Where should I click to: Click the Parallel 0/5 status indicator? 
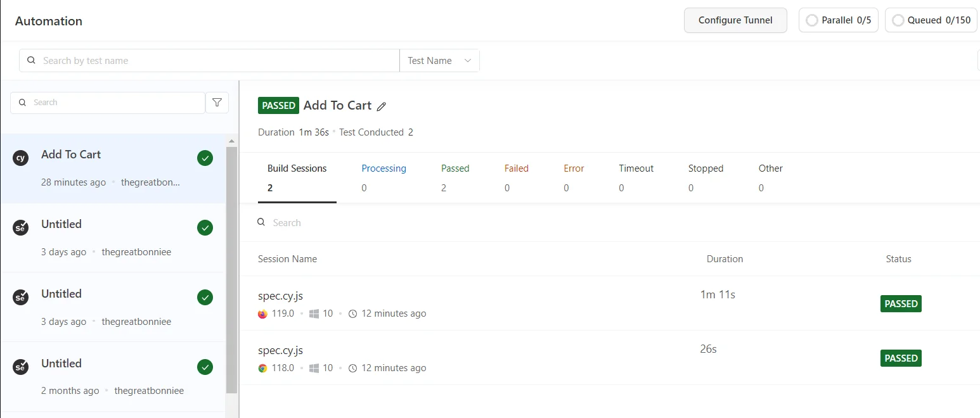[x=838, y=20]
